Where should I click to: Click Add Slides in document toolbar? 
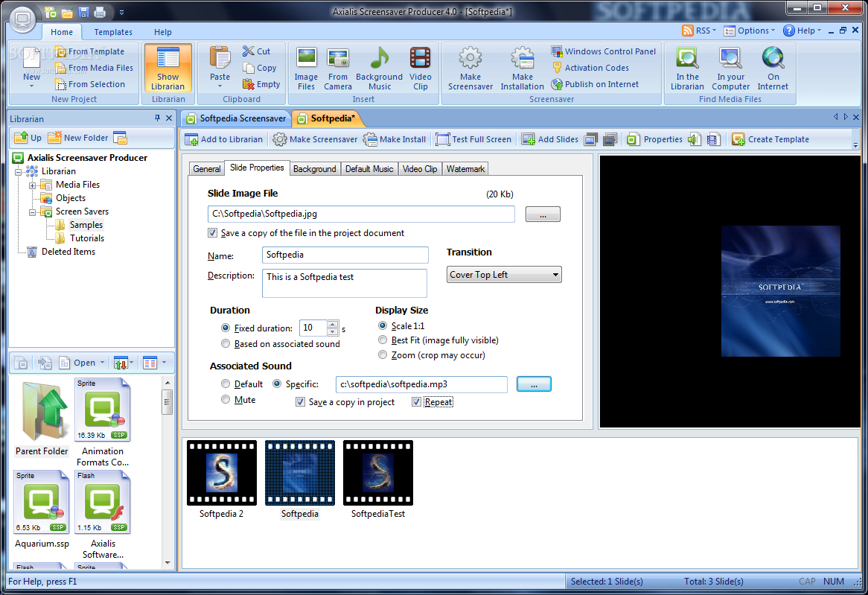pos(550,139)
